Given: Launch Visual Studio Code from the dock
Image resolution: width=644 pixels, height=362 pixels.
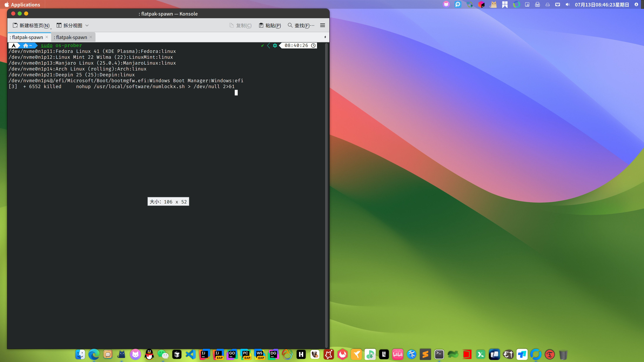Looking at the screenshot, I should pos(191,354).
